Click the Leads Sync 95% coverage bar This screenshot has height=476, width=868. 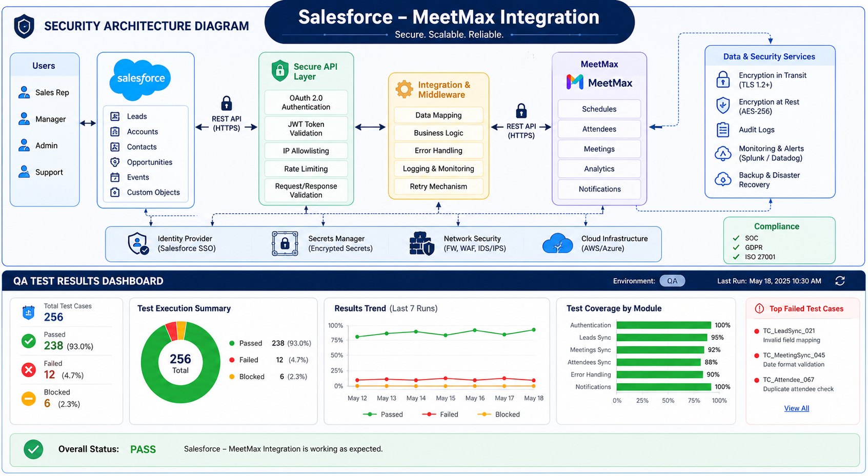coord(662,338)
